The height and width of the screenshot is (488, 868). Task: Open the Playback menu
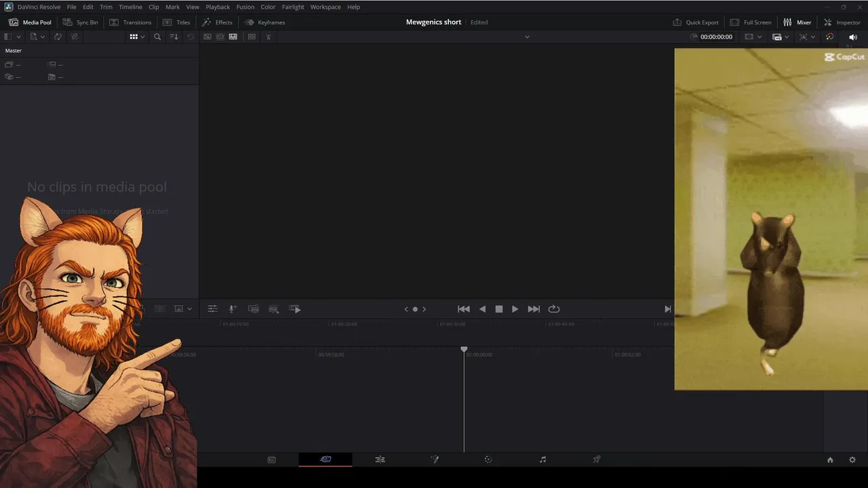[218, 7]
